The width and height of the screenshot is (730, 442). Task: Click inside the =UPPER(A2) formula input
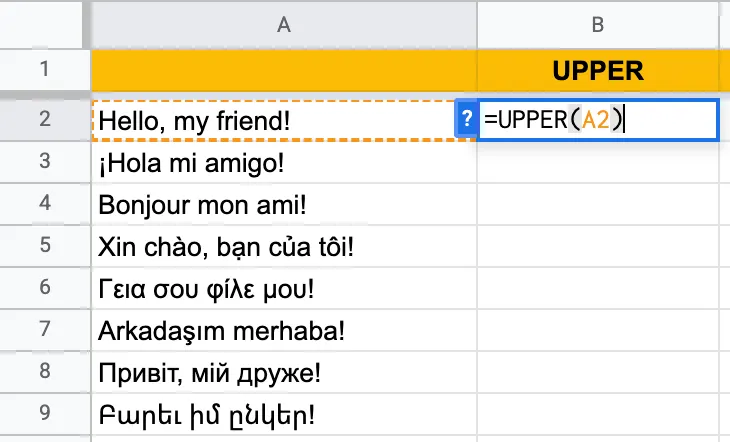tap(597, 120)
